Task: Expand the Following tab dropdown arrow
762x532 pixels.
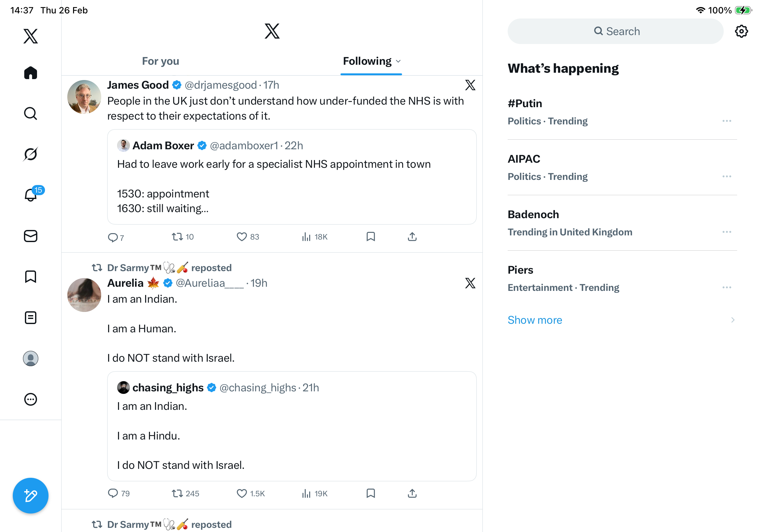Action: click(399, 61)
